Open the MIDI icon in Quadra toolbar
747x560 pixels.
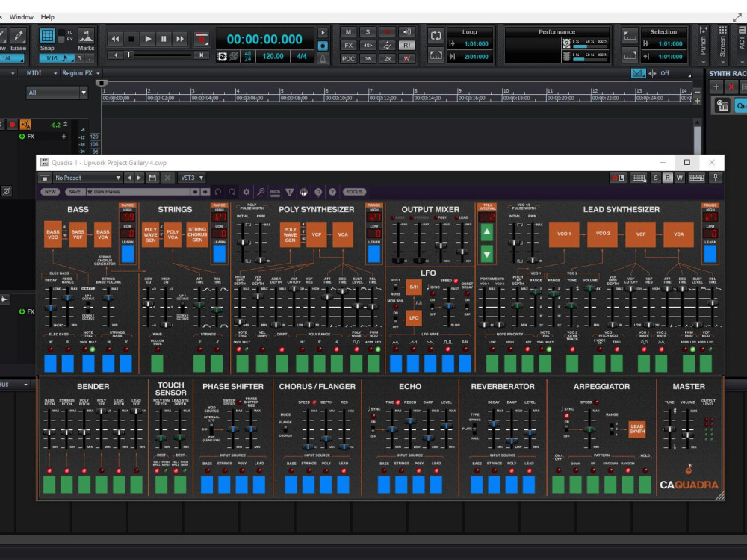click(275, 192)
